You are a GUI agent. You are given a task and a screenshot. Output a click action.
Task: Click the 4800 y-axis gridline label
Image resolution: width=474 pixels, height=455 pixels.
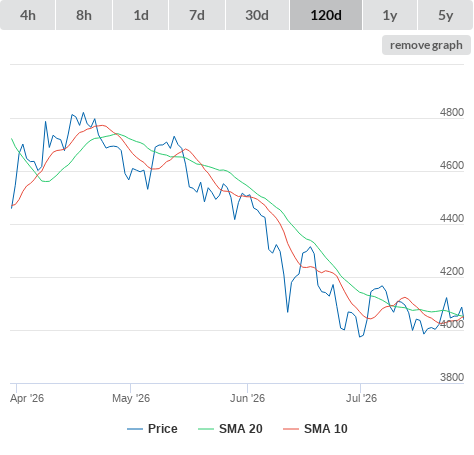tap(452, 112)
